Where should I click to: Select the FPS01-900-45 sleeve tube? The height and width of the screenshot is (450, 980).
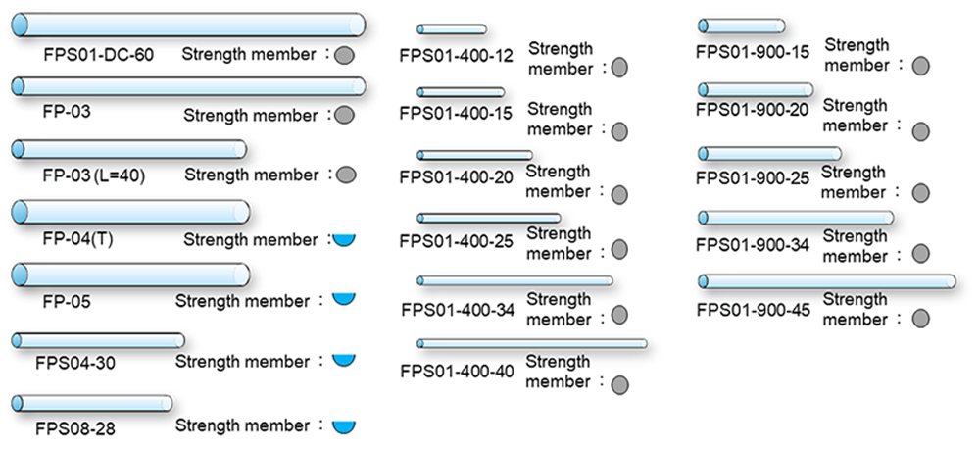827,282
